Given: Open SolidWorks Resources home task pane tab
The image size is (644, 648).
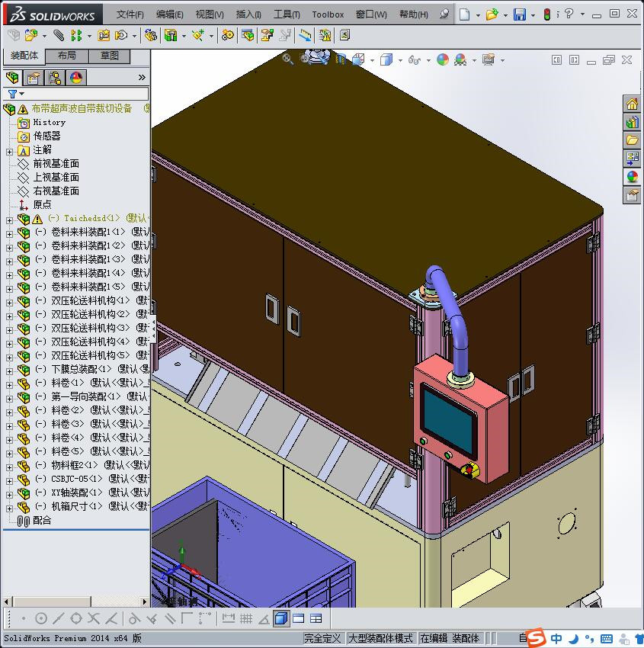Looking at the screenshot, I should click(x=632, y=104).
